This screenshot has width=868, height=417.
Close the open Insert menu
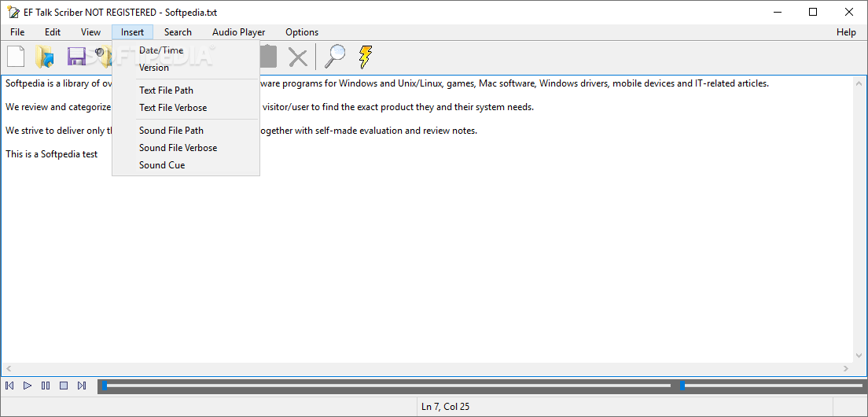click(x=132, y=32)
